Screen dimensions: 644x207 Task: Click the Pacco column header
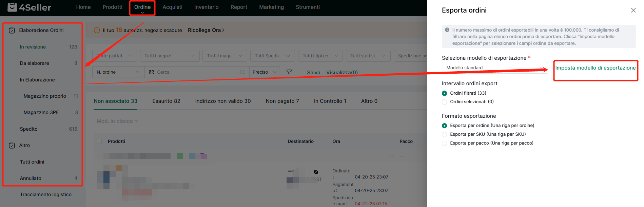(x=406, y=142)
